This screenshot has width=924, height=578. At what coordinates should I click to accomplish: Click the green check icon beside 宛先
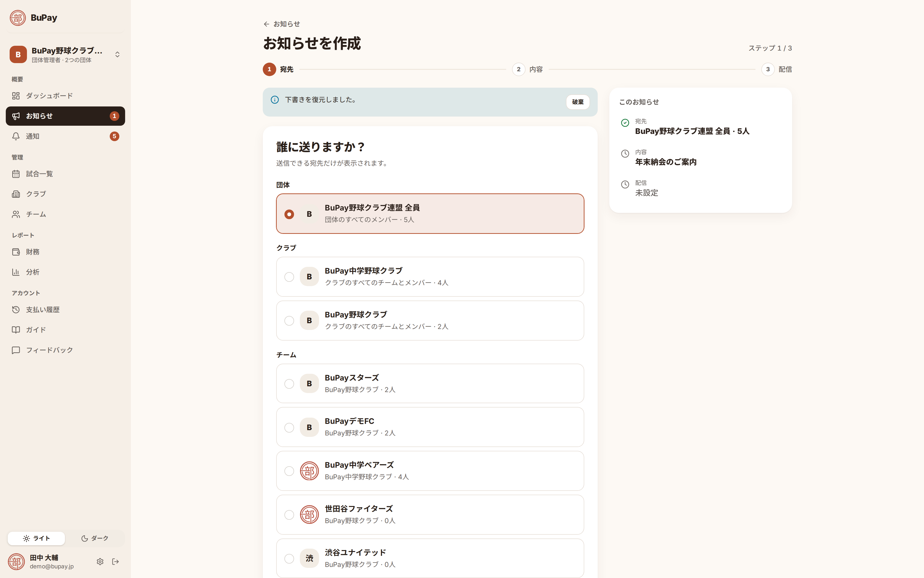tap(625, 123)
